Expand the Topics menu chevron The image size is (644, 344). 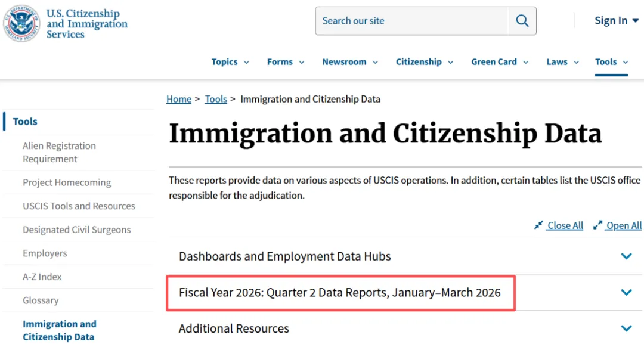tap(246, 63)
